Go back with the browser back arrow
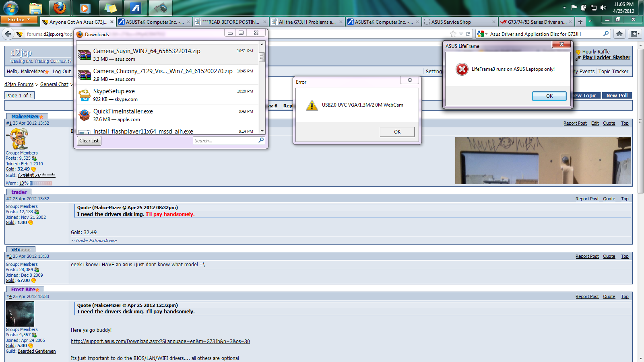 (x=8, y=34)
